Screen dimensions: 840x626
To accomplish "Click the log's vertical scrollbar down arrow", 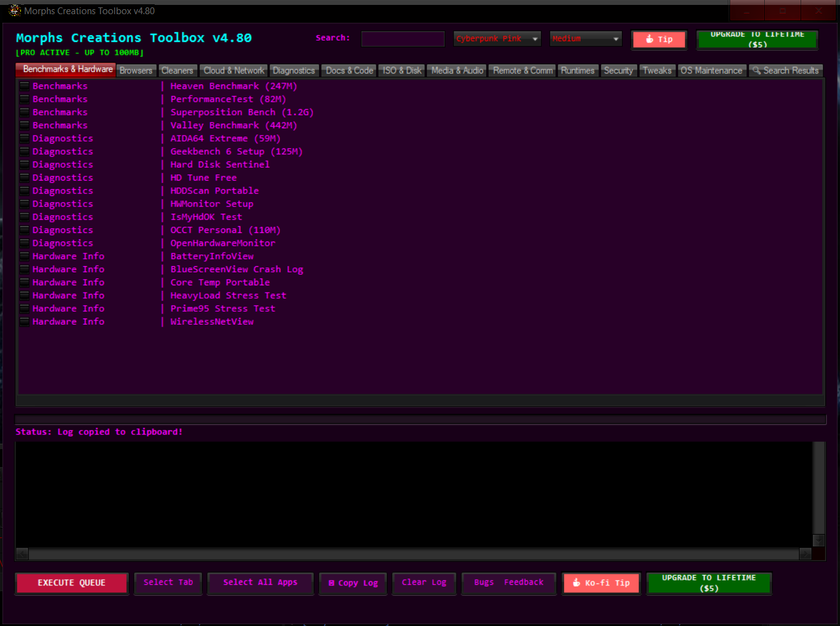I will click(x=818, y=540).
